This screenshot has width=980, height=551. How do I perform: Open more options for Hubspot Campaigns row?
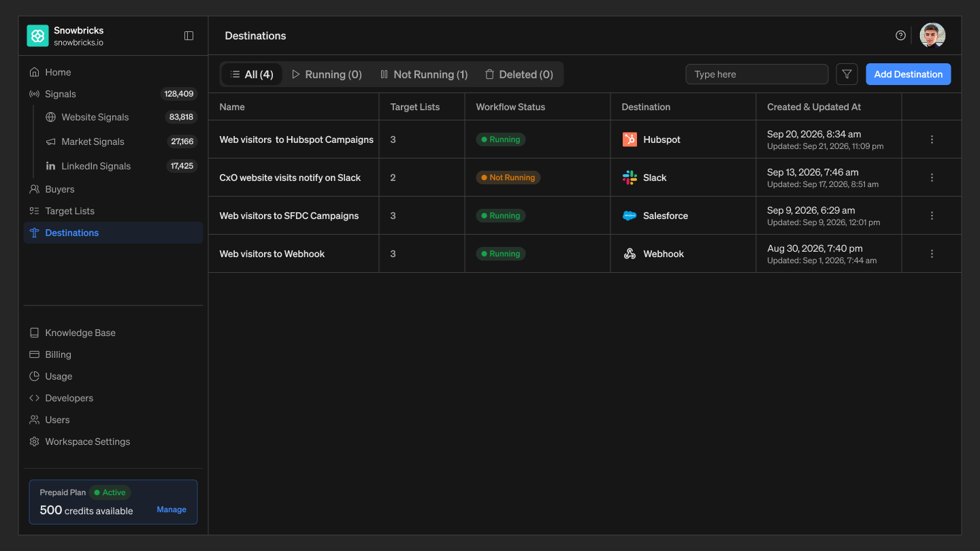click(932, 139)
